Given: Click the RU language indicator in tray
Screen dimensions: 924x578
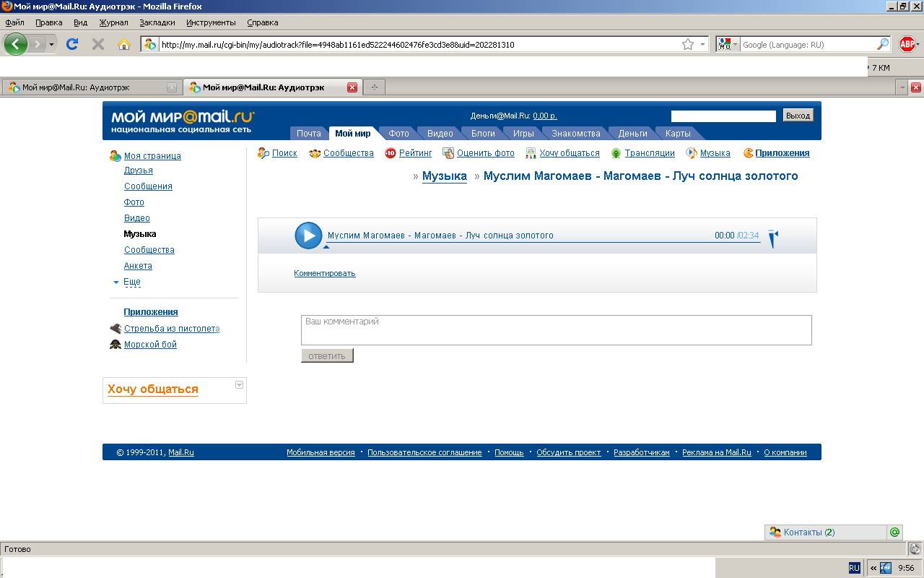Looking at the screenshot, I should (854, 568).
